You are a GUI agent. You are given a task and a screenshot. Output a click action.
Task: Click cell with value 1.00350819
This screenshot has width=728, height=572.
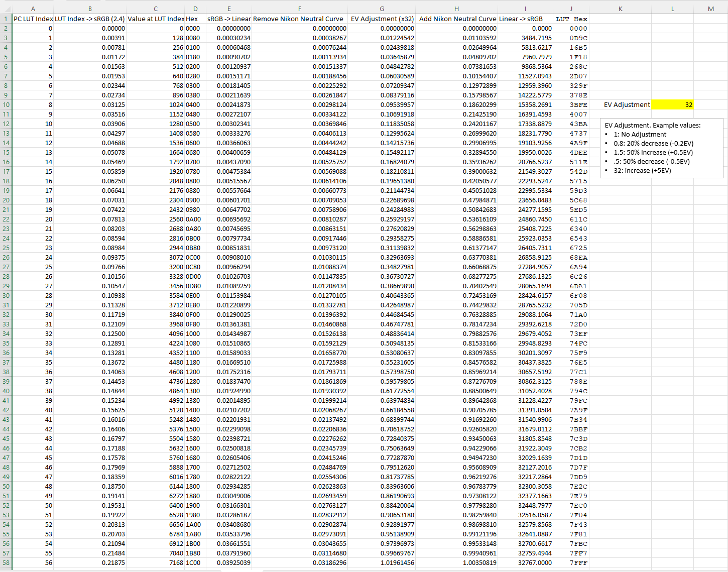click(x=457, y=562)
